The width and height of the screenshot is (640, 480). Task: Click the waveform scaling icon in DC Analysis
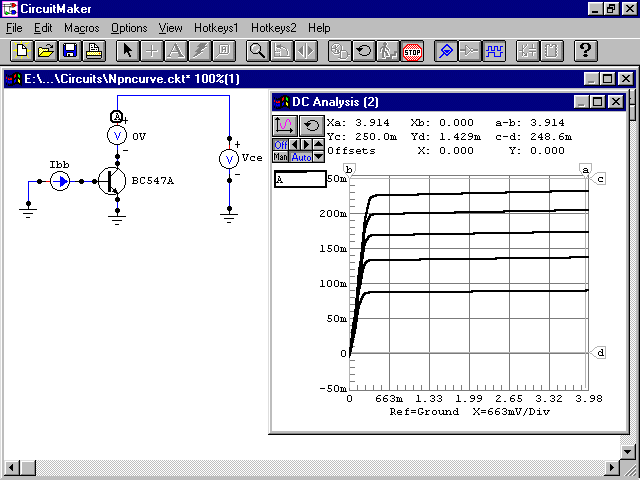[x=286, y=124]
